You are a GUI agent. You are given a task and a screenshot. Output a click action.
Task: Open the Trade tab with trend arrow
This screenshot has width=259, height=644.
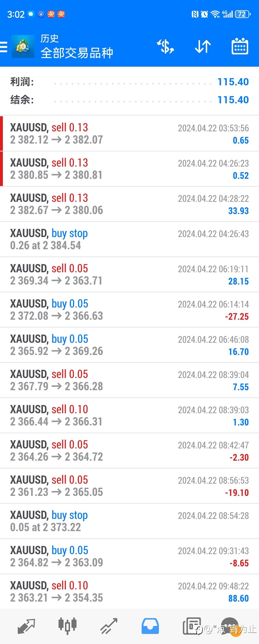109,627
